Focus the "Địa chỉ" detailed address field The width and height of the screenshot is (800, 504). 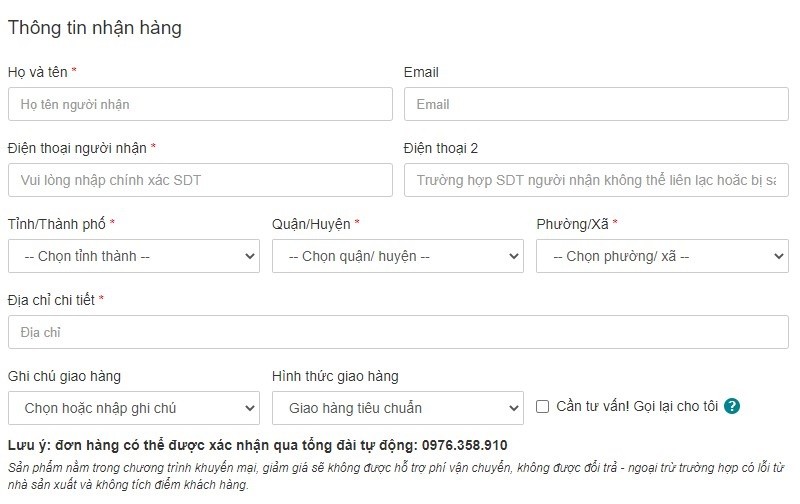[398, 332]
